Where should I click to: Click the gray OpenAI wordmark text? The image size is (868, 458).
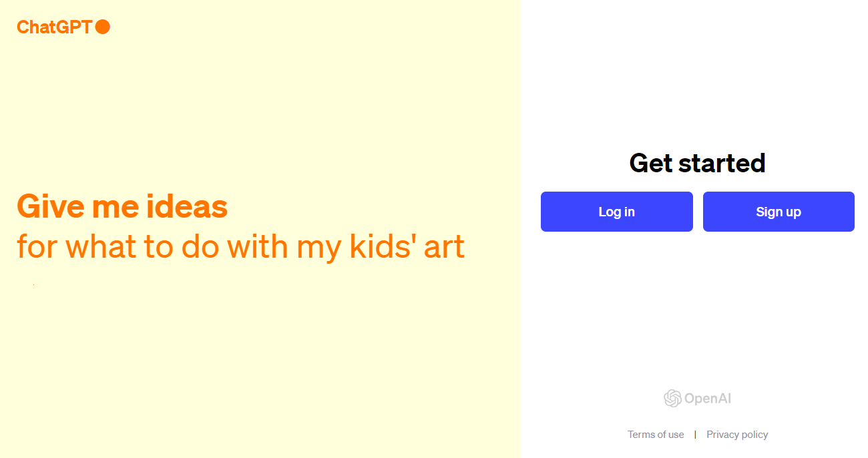pyautogui.click(x=708, y=399)
